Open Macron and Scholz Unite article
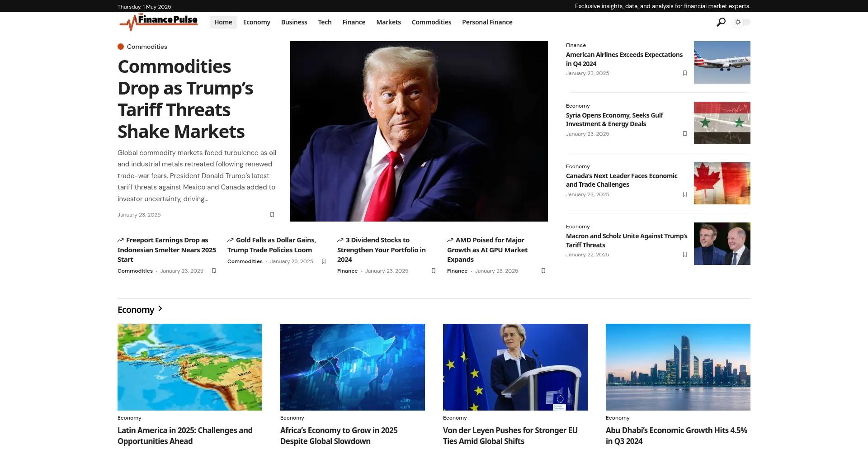 (627, 241)
